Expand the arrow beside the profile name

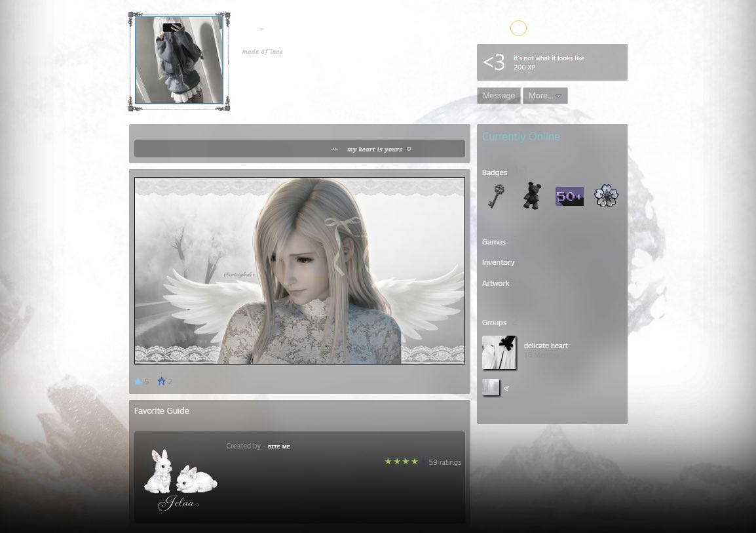(x=262, y=30)
